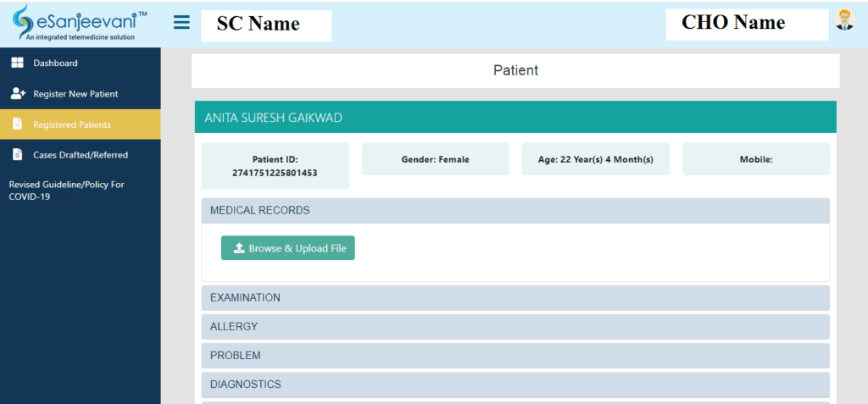Go to Registered Patients
This screenshot has width=868, height=404.
click(81, 125)
